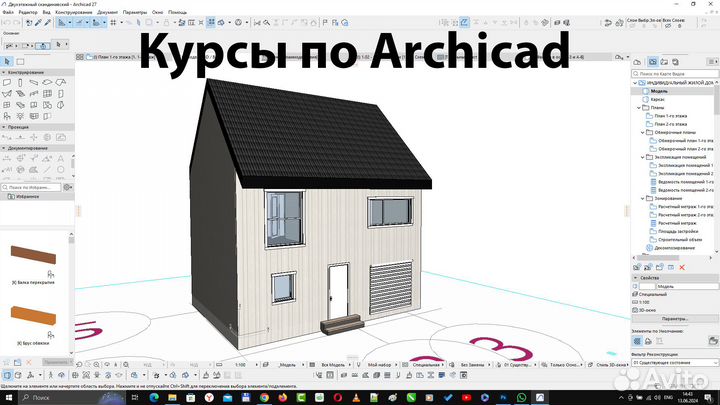Collapse the Документирование toolbox section
The width and height of the screenshot is (720, 405).
pos(4,148)
